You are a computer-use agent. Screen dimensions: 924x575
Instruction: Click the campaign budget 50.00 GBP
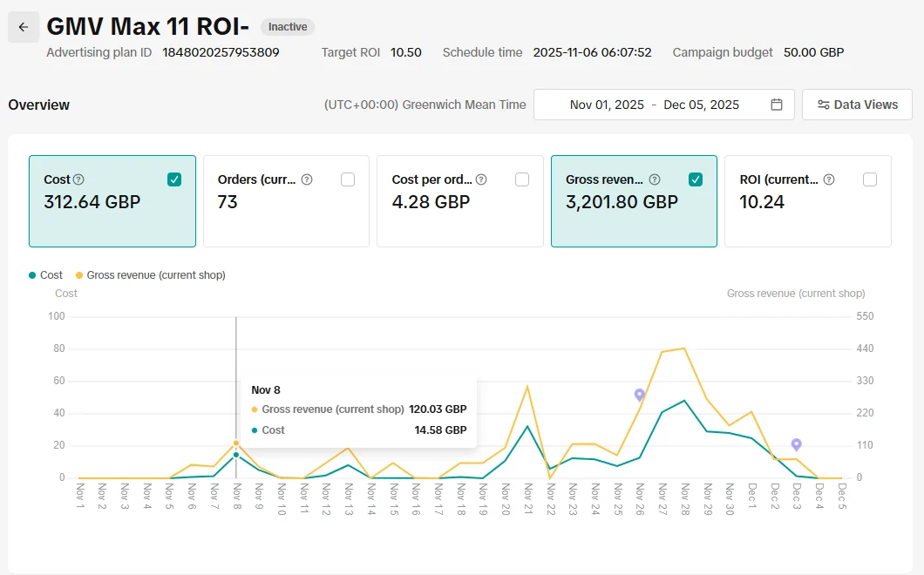click(x=814, y=52)
